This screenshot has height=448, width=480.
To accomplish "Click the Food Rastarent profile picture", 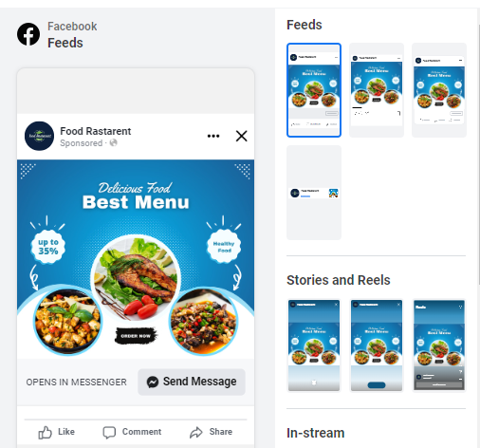I will (39, 136).
